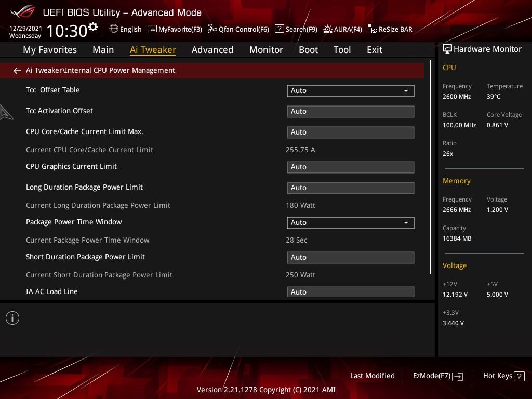Click IA AC Load Line field
Screen dimensions: 532x399
[351, 292]
